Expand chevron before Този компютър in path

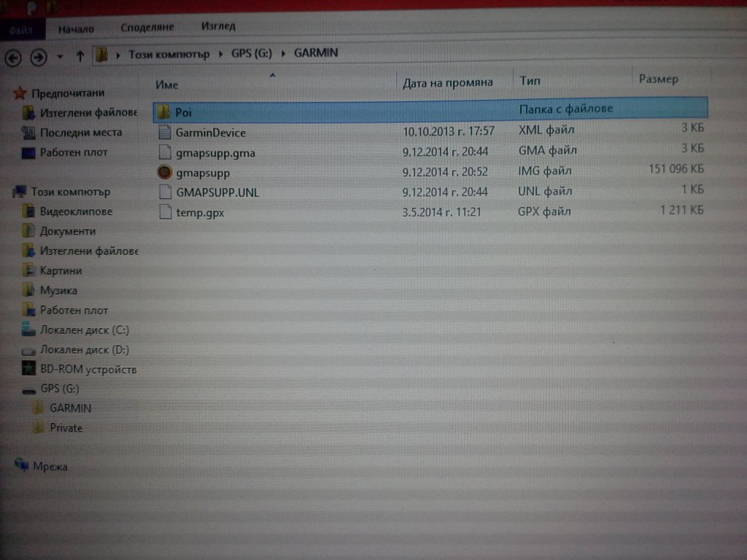(118, 55)
